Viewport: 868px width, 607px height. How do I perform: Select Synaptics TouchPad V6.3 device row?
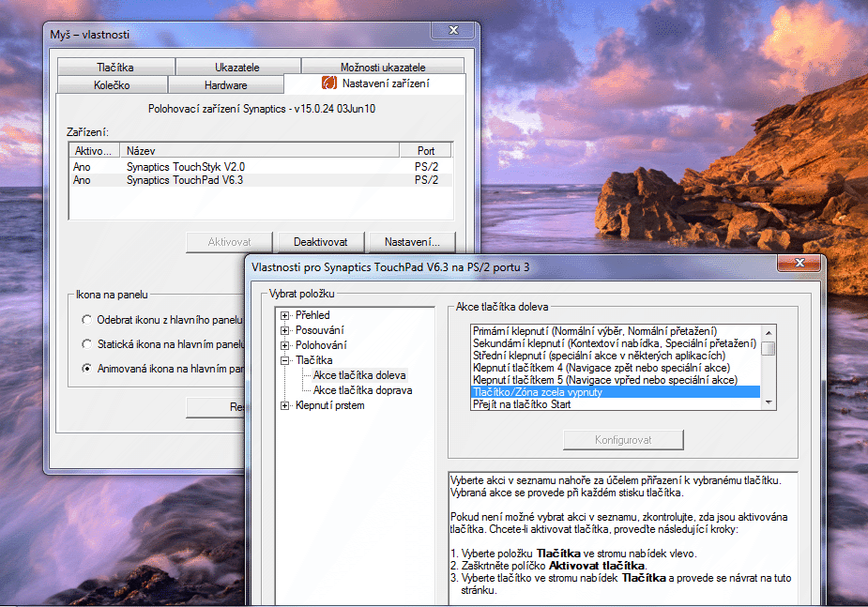(261, 180)
